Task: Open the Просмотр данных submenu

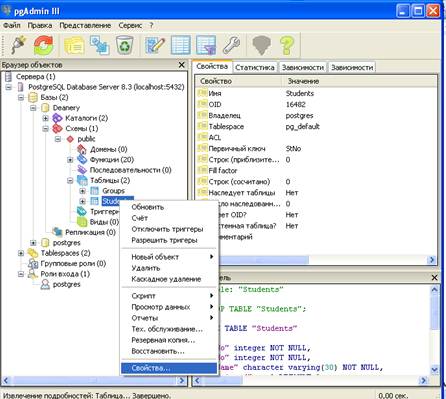Action: pyautogui.click(x=169, y=307)
